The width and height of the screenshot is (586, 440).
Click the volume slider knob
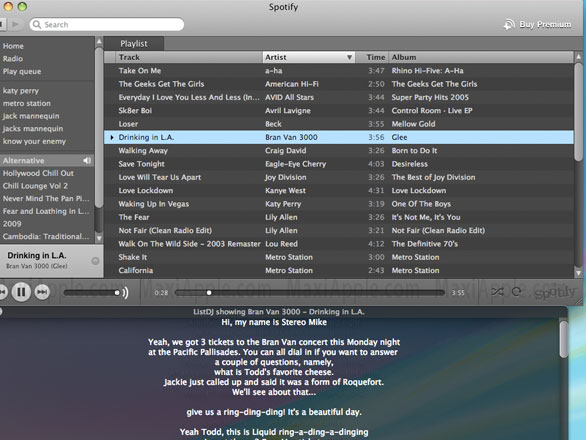(117, 292)
